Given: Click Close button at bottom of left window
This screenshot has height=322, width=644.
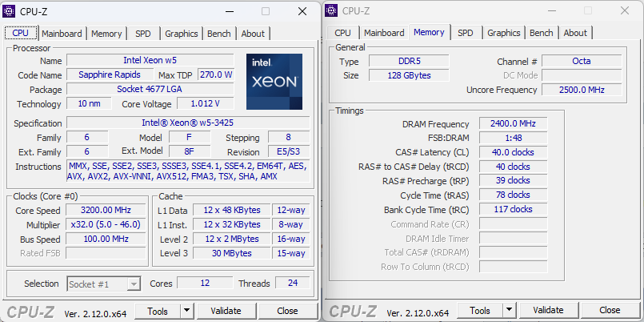Looking at the screenshot, I should click(287, 311).
